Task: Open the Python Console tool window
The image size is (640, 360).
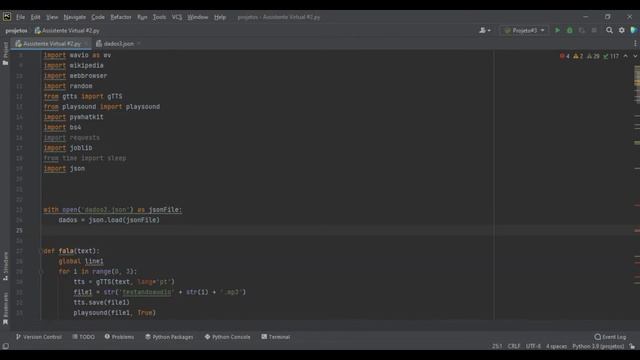Action: [x=227, y=337]
